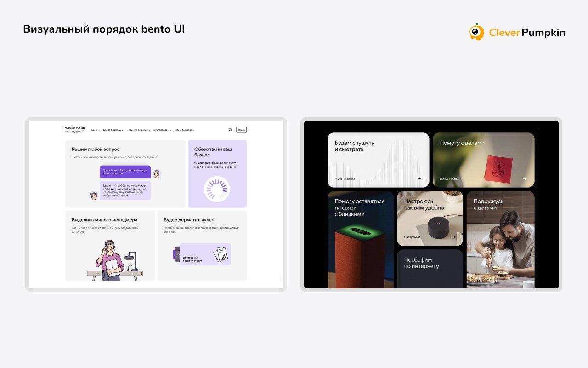Screen dimensions: 588x368
Task: Select the Выделим личного менеджера card
Action: pos(110,246)
